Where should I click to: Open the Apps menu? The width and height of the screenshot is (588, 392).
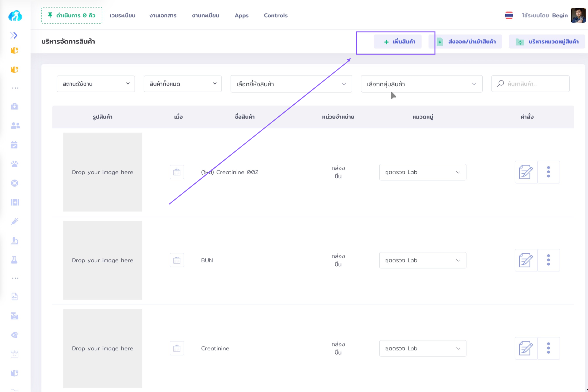click(x=241, y=15)
